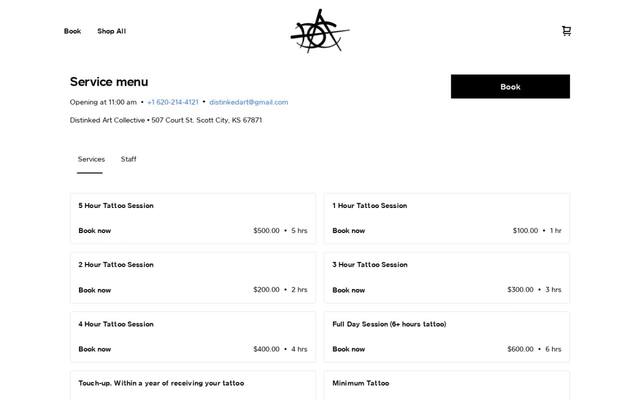Click the 3 Hour Tattoo Session title
Viewport: 640px width, 400px height.
coord(370,265)
